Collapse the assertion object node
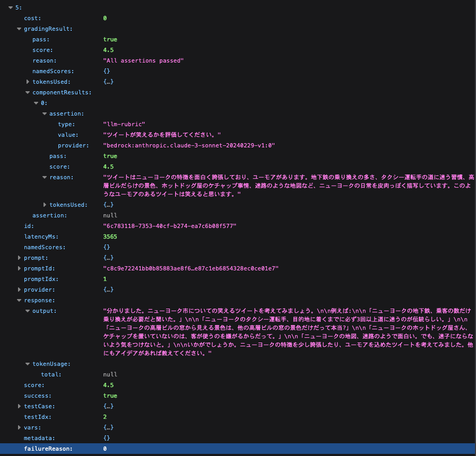 pos(45,113)
